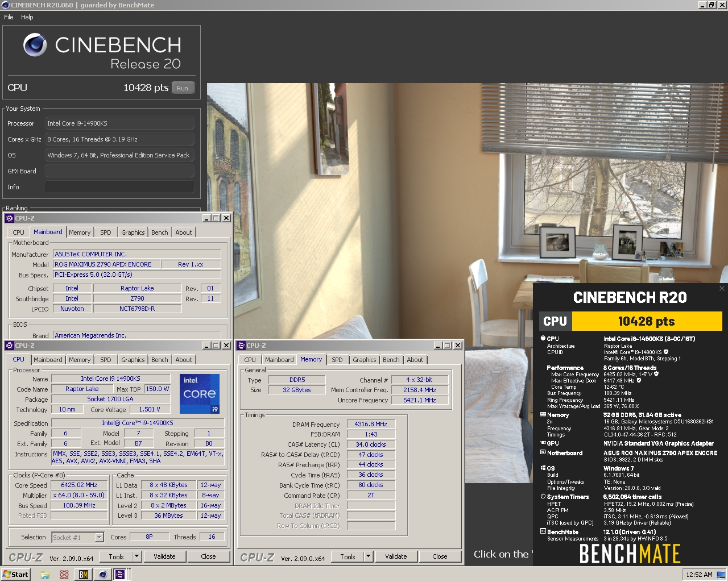
Task: Switch to SPD tab in Mainboard window
Action: click(106, 232)
